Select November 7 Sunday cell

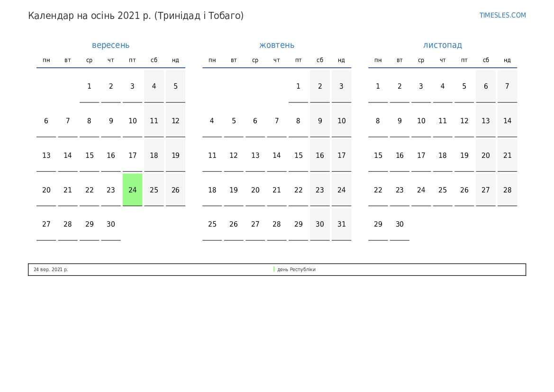tap(507, 86)
